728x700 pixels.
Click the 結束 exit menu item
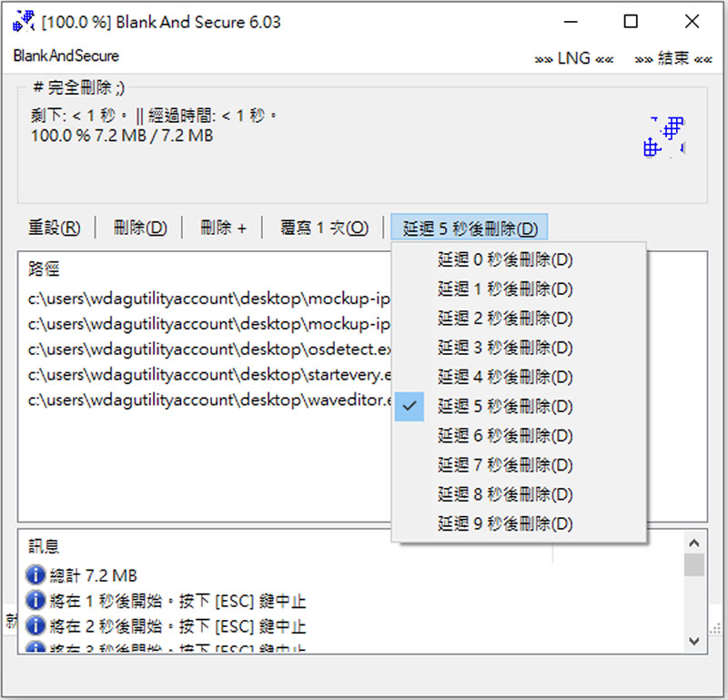(673, 58)
